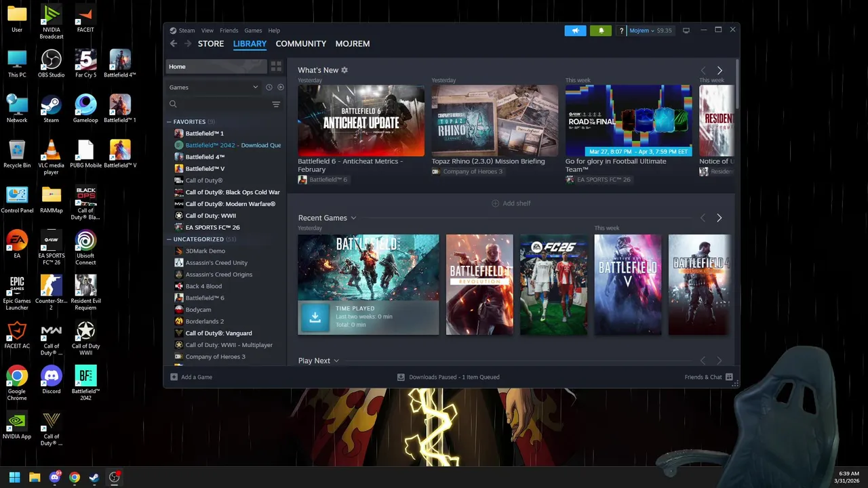Open Chrome from the taskbar
Viewport: 868px width, 488px height.
coord(75,477)
